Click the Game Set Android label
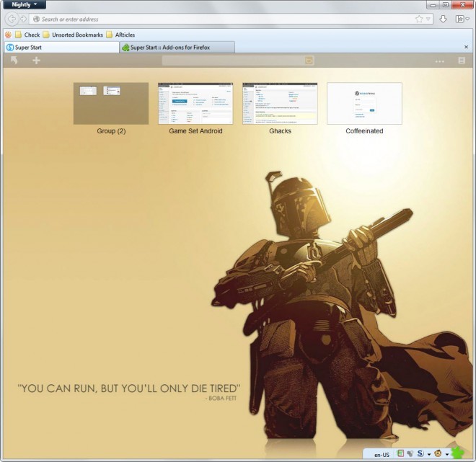Screen dimensions: 476x462 click(195, 131)
